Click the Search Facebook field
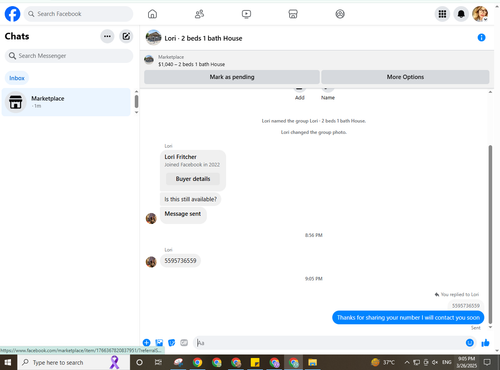 click(78, 14)
